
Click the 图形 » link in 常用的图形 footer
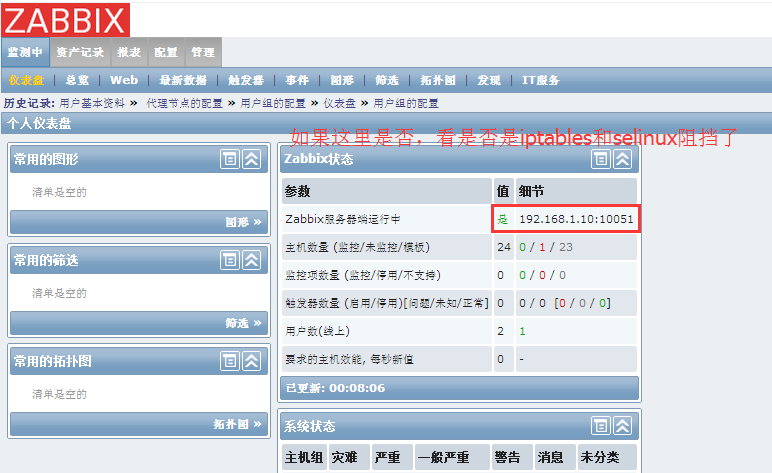pyautogui.click(x=243, y=222)
